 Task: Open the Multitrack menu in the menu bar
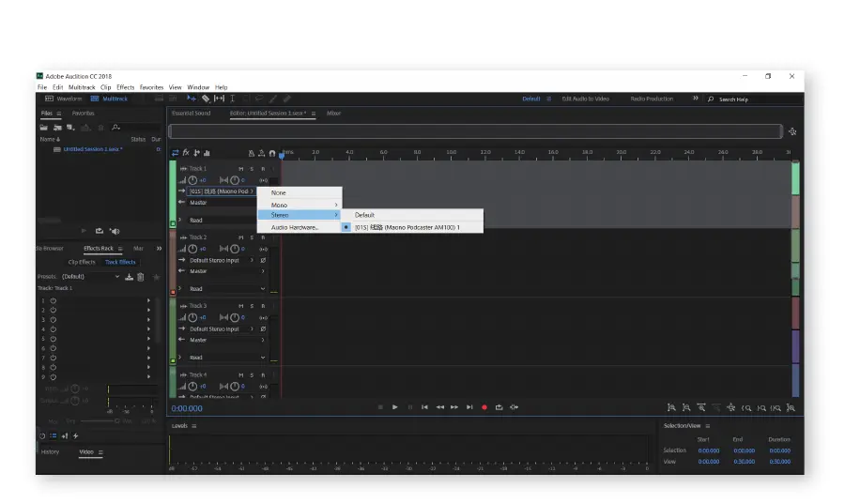click(81, 87)
